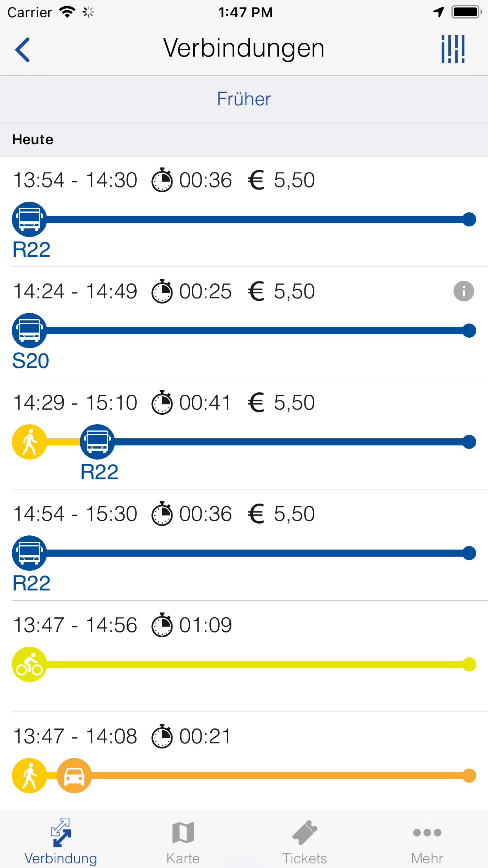Tap the bus icon on the S20 connection
The width and height of the screenshot is (488, 868).
[29, 331]
